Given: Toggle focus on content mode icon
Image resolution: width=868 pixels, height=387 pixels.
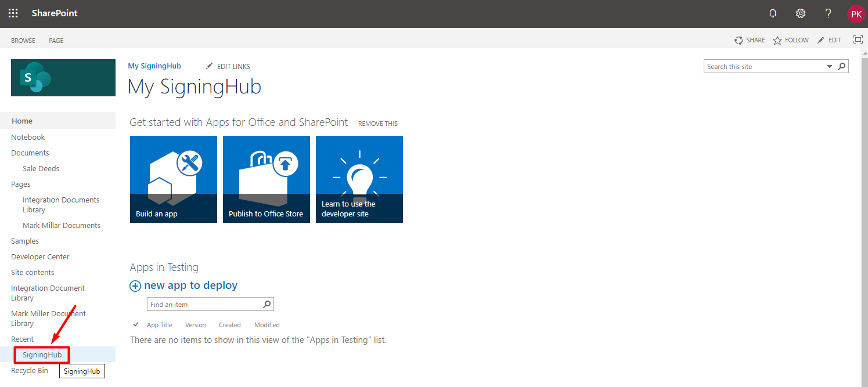Looking at the screenshot, I should [x=858, y=39].
